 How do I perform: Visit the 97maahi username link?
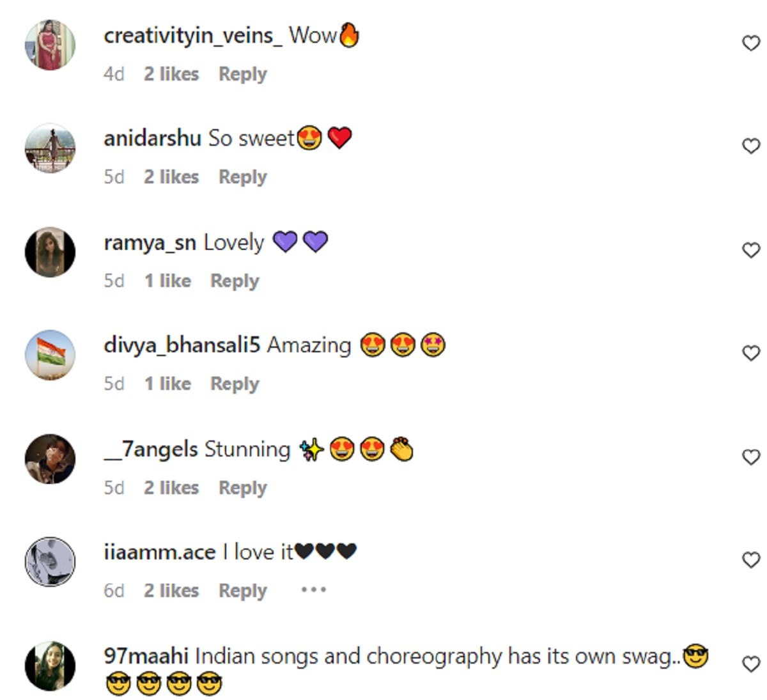146,657
